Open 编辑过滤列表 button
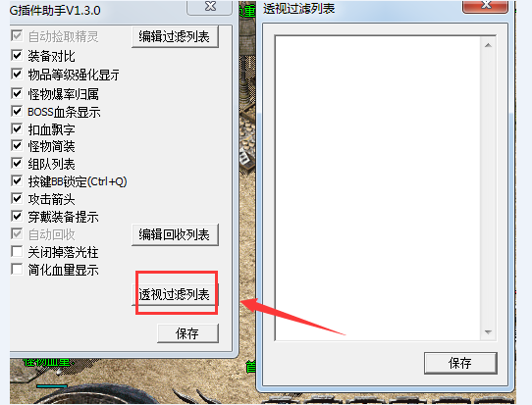 [x=175, y=36]
